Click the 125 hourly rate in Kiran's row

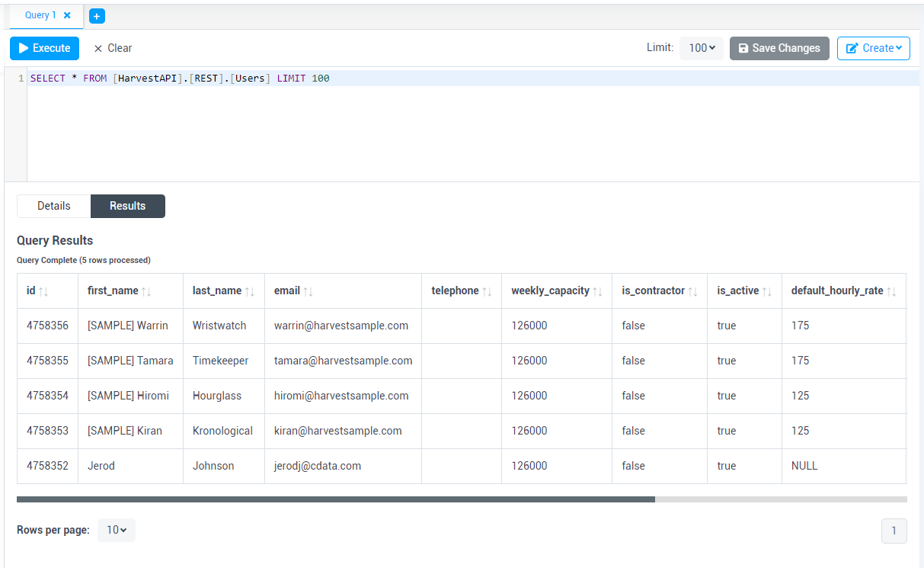(x=844, y=431)
